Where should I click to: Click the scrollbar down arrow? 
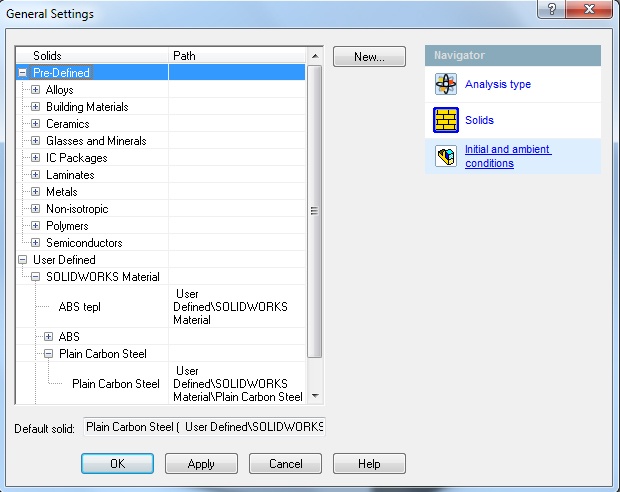coord(315,395)
